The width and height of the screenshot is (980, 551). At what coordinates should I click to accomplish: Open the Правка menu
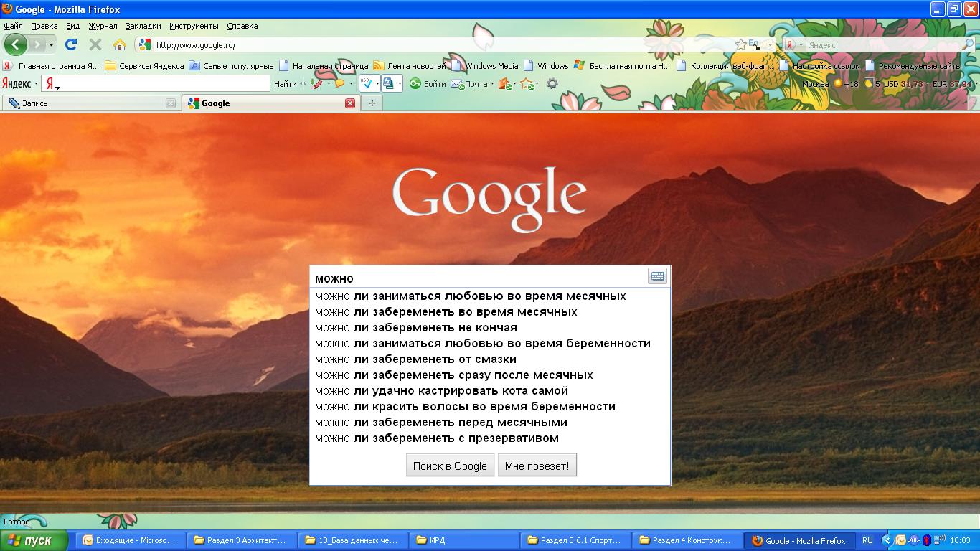click(x=44, y=26)
